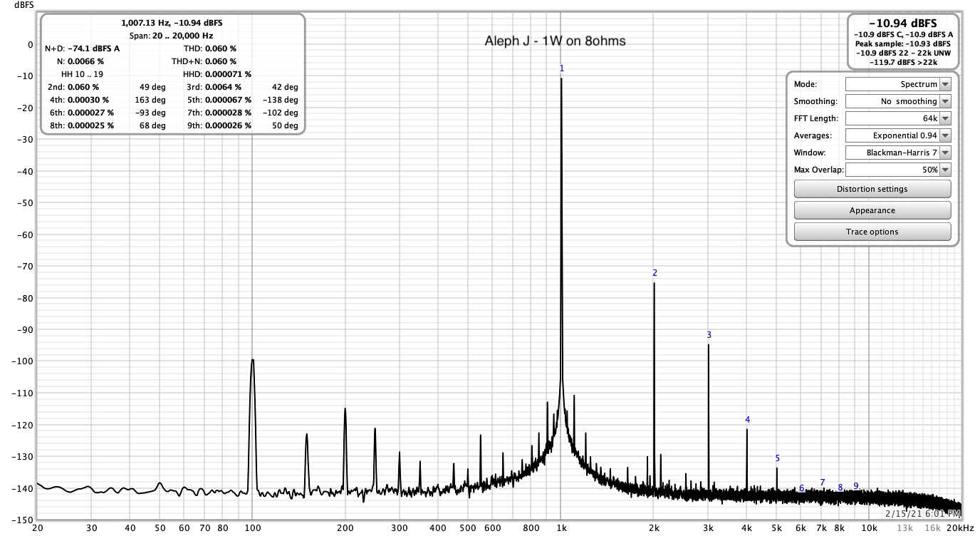Screen dimensions: 980x536
Task: Open the Mode dropdown showing Spectrum
Action: pos(898,84)
